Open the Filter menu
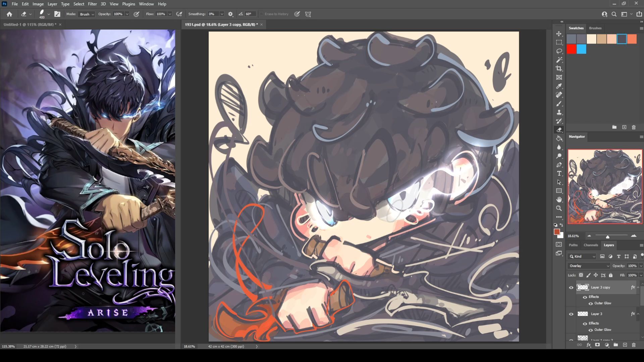The image size is (644, 362). coord(92,4)
